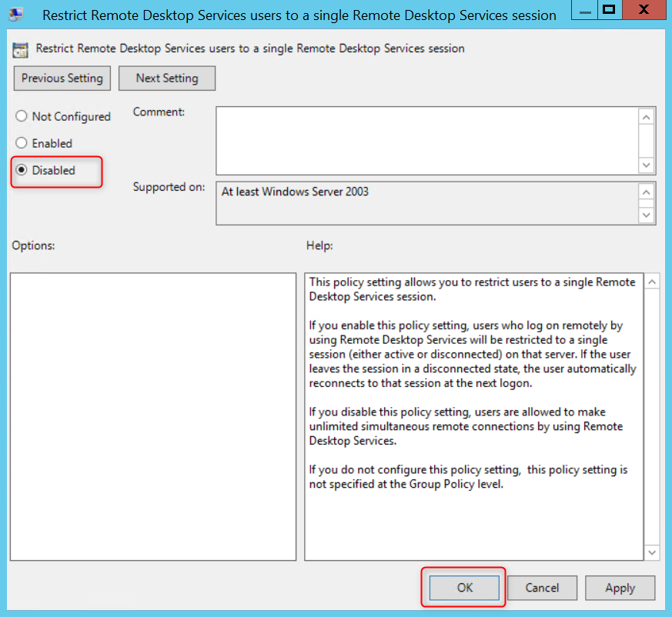Click the Comment box scroll up arrow
Image resolution: width=672 pixels, height=617 pixels.
(x=647, y=117)
